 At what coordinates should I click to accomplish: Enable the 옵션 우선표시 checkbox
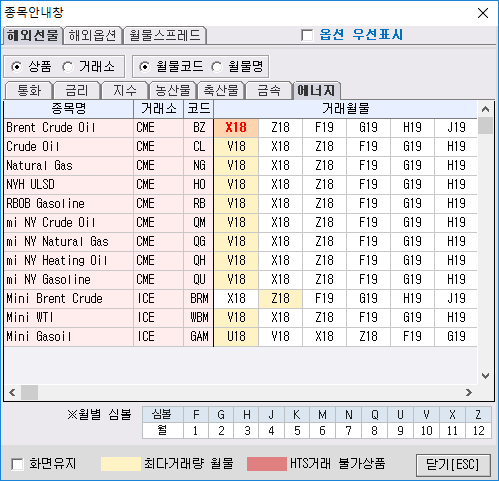click(x=307, y=35)
